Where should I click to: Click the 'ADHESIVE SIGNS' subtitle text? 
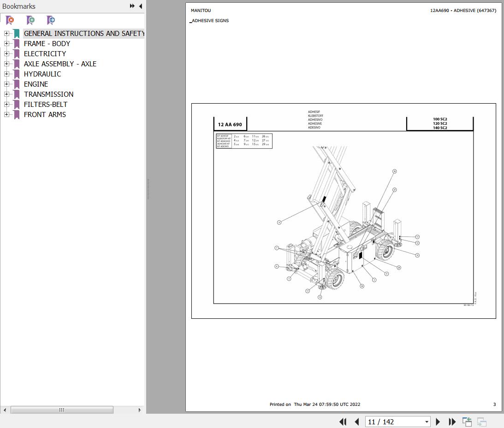[210, 21]
